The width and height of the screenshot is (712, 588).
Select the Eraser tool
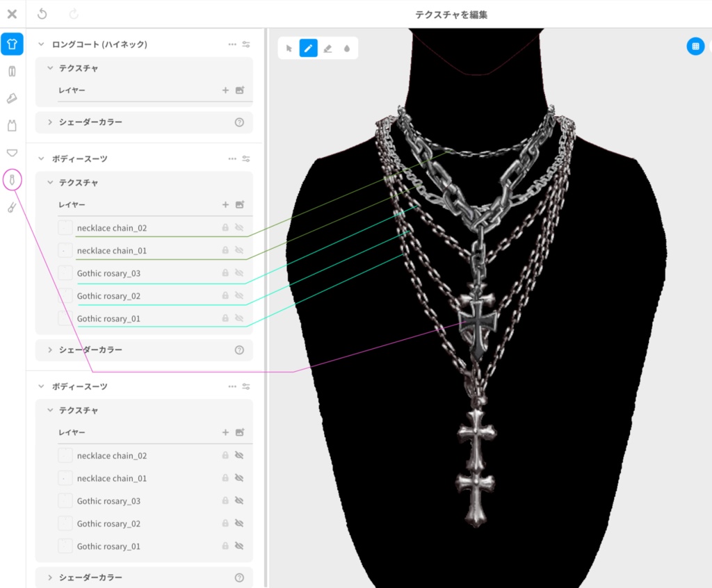pos(327,49)
